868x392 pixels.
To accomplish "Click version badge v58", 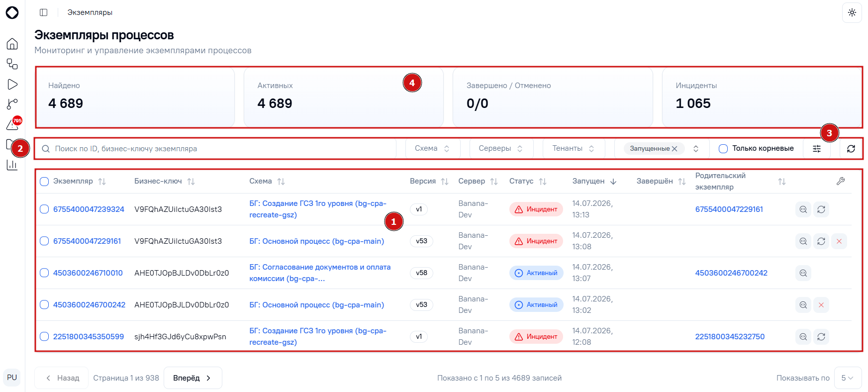I will pyautogui.click(x=421, y=273).
